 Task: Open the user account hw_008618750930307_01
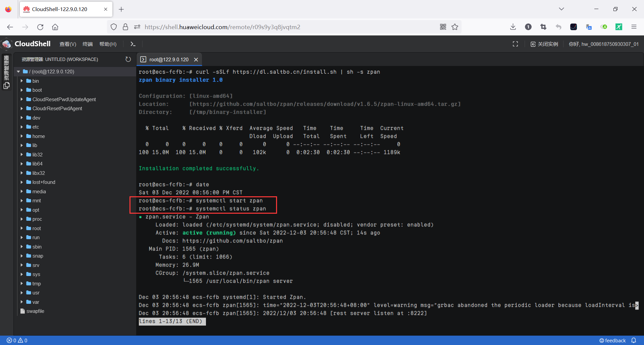pos(603,44)
